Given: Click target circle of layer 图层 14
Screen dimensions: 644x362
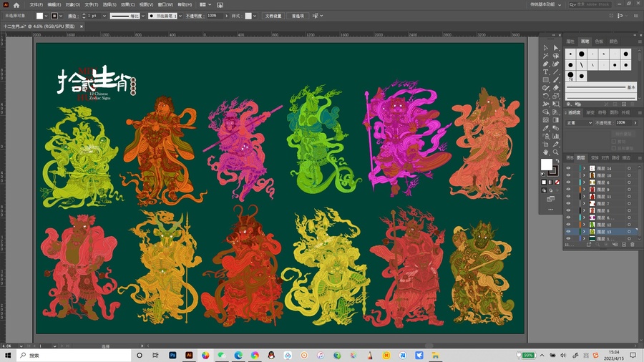Looking at the screenshot, I should click(629, 168).
